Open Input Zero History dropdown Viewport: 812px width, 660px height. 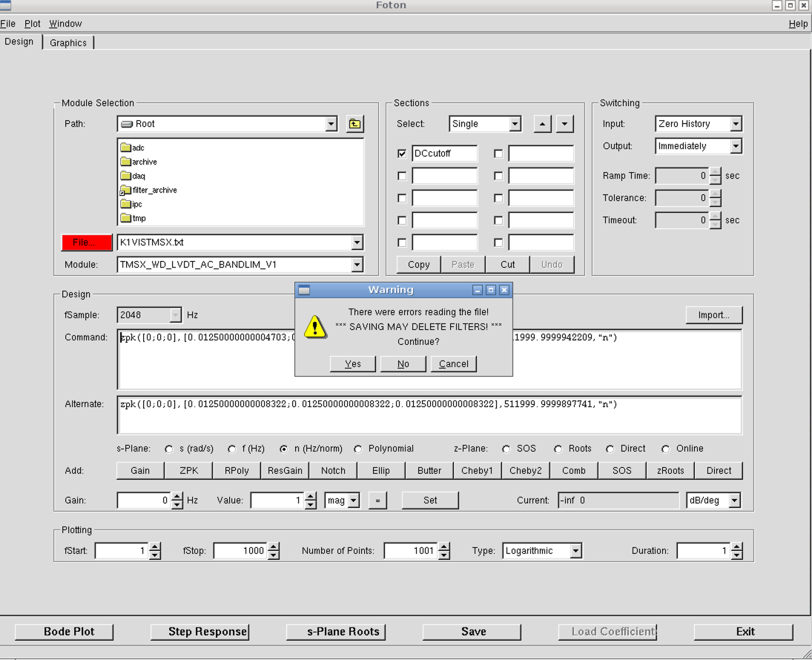point(736,124)
